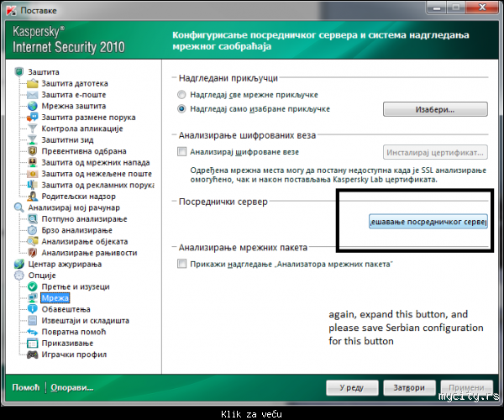Click the Заштита датотека folder icon
The height and width of the screenshot is (420, 504).
pyautogui.click(x=33, y=83)
